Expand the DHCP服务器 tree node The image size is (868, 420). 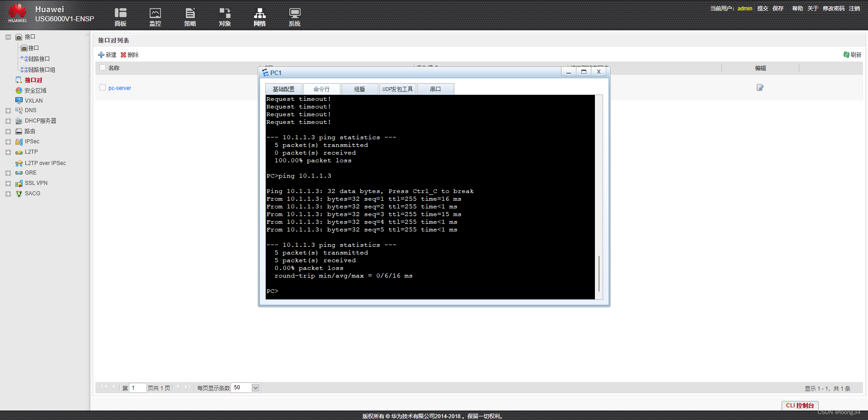[x=8, y=121]
